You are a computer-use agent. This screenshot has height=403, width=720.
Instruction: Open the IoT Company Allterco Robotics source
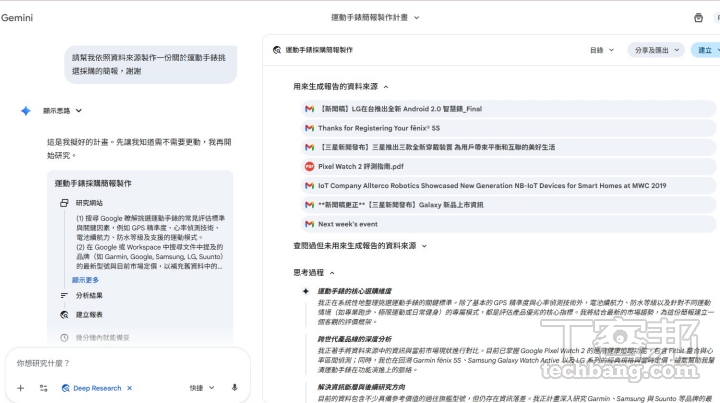tap(508, 186)
